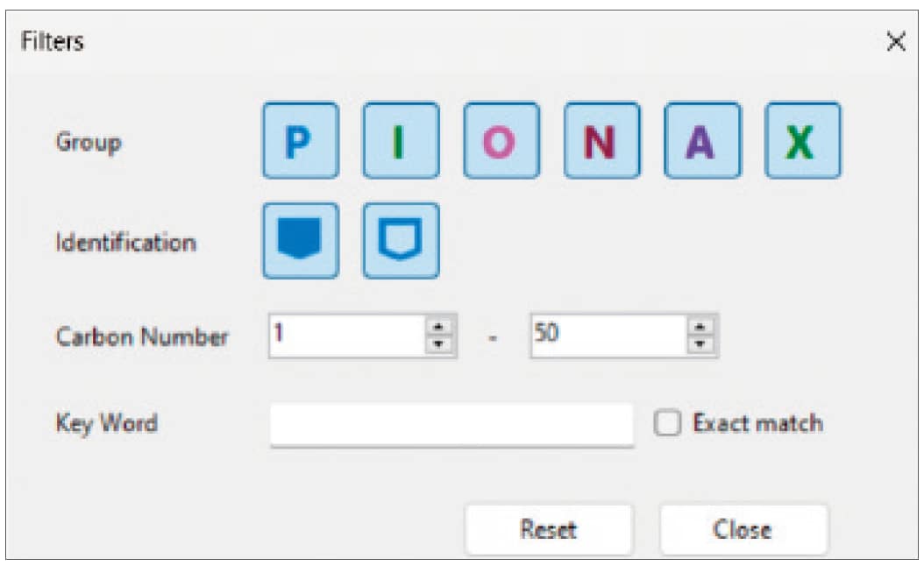The image size is (924, 566).
Task: Toggle the X group filter button
Action: pyautogui.click(x=802, y=141)
